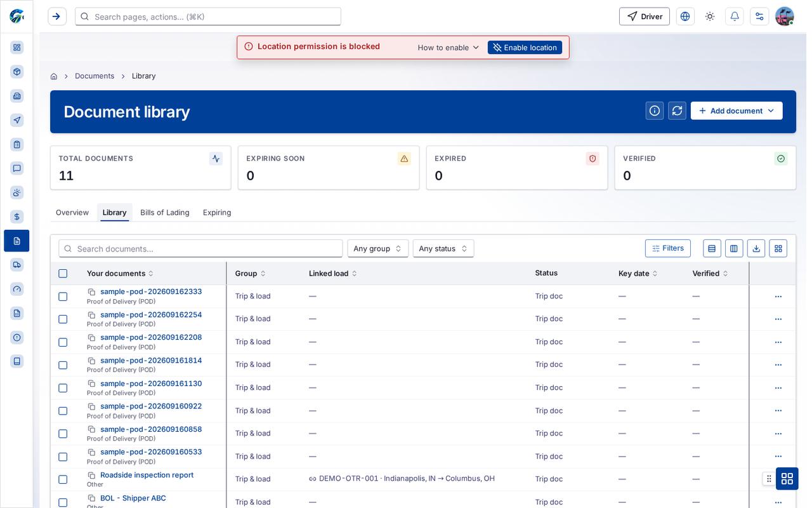The width and height of the screenshot is (812, 508).
Task: Click the globe language icon
Action: pos(685,17)
